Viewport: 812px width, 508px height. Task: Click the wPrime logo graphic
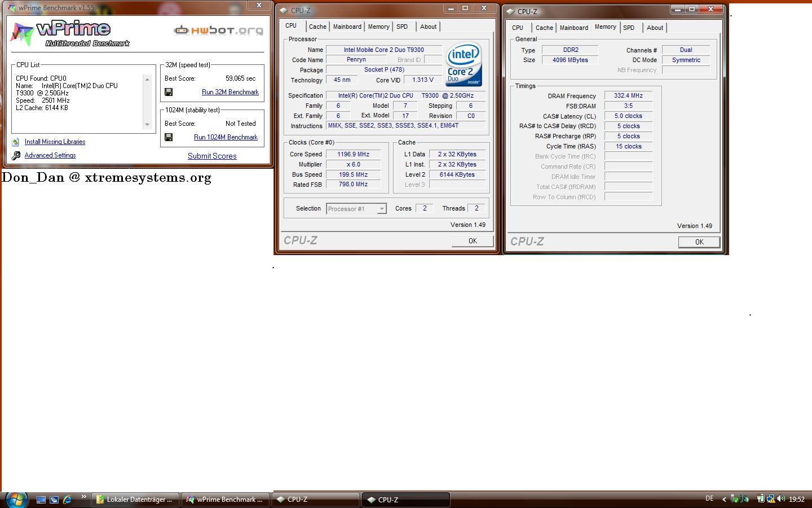point(70,34)
